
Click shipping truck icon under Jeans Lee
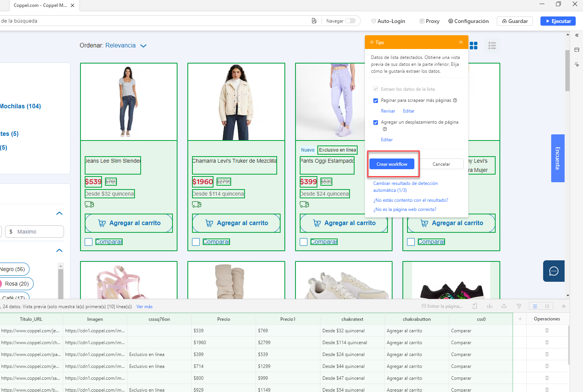click(x=89, y=205)
